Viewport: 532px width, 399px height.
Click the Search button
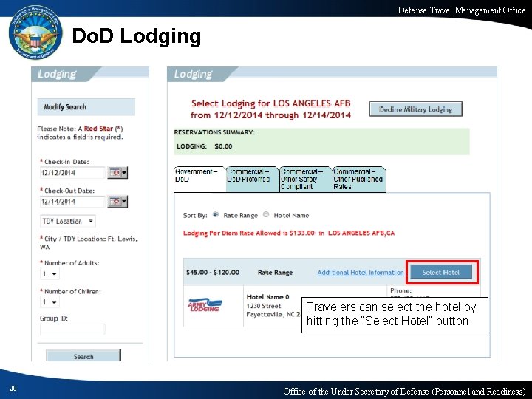(x=83, y=356)
